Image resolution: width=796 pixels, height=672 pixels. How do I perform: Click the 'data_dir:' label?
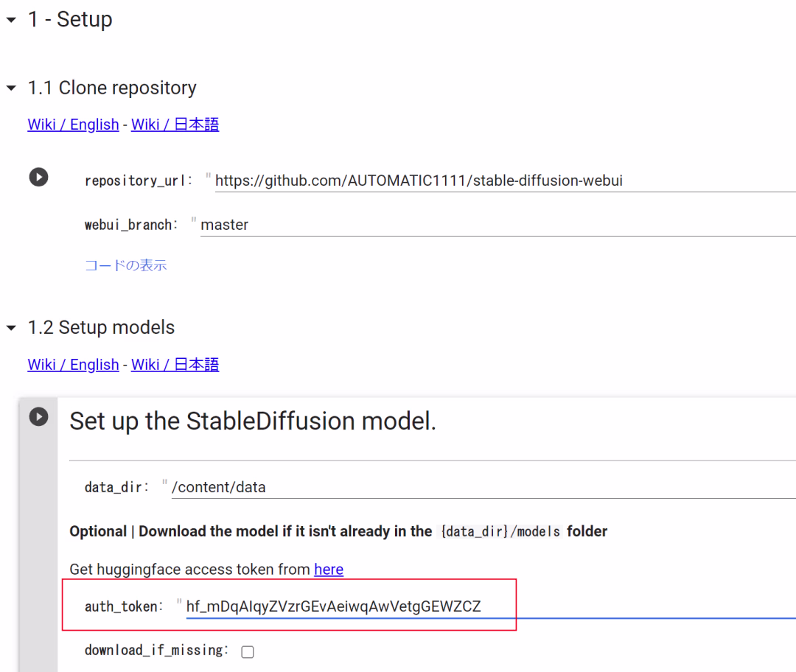pyautogui.click(x=116, y=487)
